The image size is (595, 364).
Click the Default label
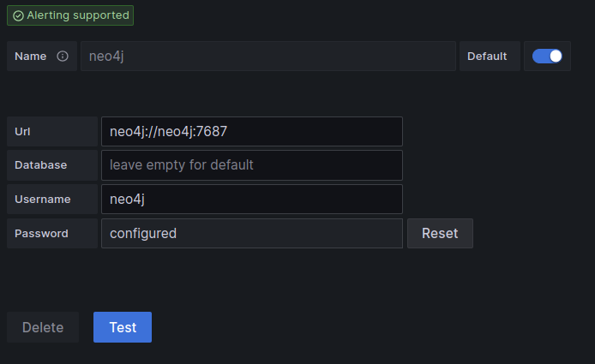pyautogui.click(x=487, y=57)
